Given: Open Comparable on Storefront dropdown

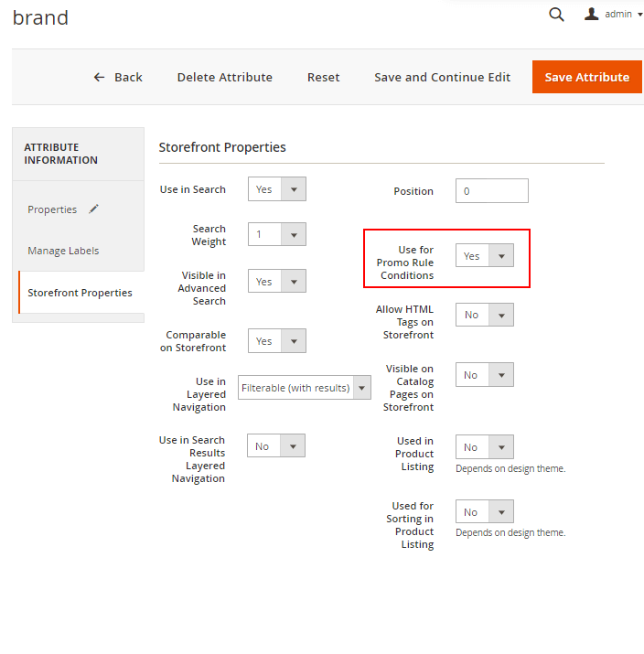Looking at the screenshot, I should (276, 341).
